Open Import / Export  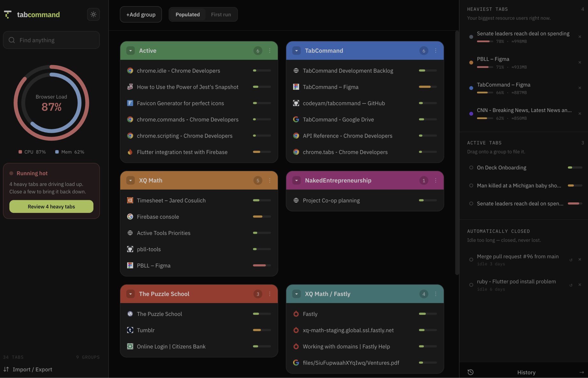click(28, 369)
